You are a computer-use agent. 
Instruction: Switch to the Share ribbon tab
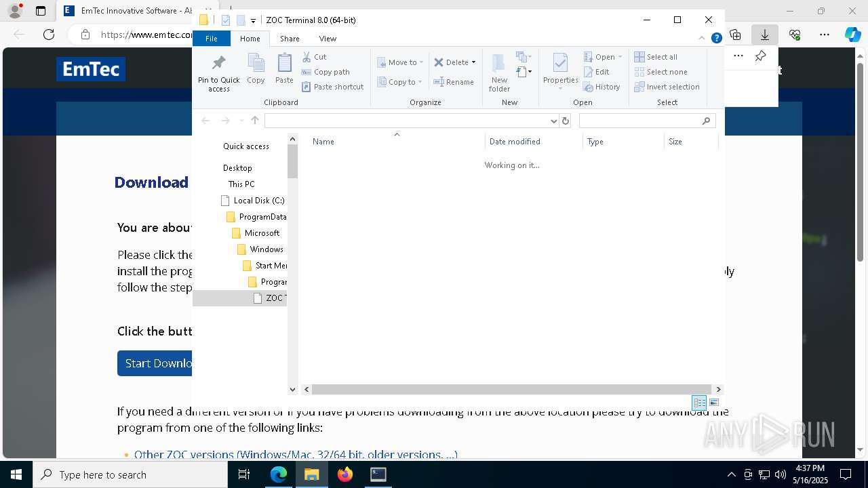point(290,39)
